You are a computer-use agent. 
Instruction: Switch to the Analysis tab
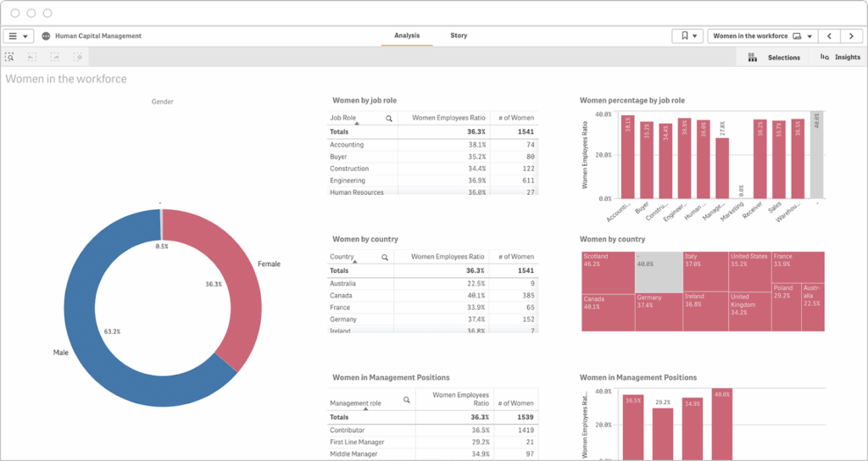(407, 36)
